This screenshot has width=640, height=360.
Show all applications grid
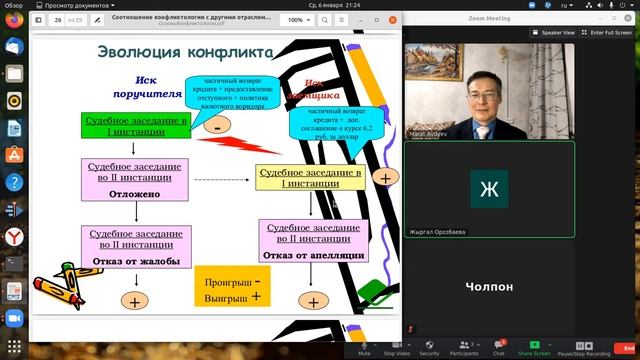point(14,347)
